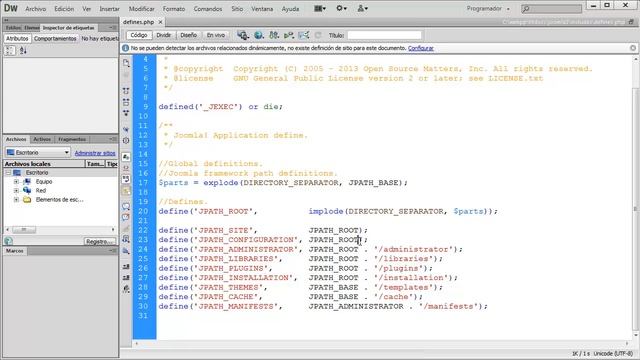Image resolution: width=640 pixels, height=360 pixels.
Task: Show list view sorted alphabetically
Action: 23,50
